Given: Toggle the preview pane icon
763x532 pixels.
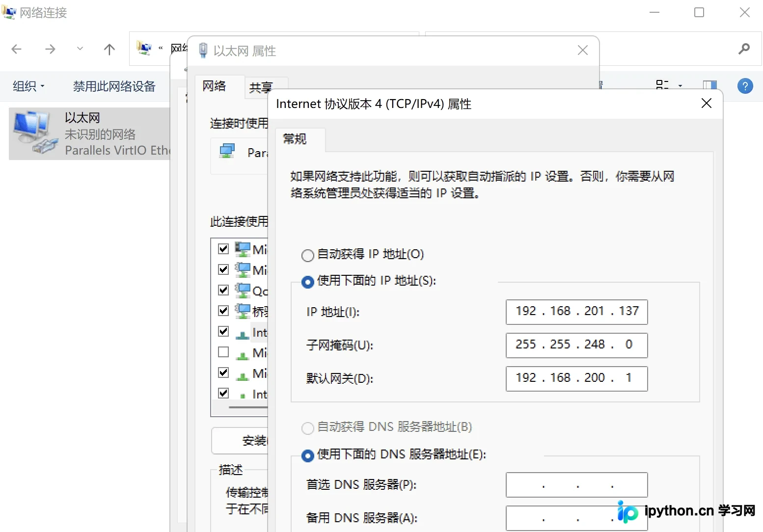Looking at the screenshot, I should point(710,85).
